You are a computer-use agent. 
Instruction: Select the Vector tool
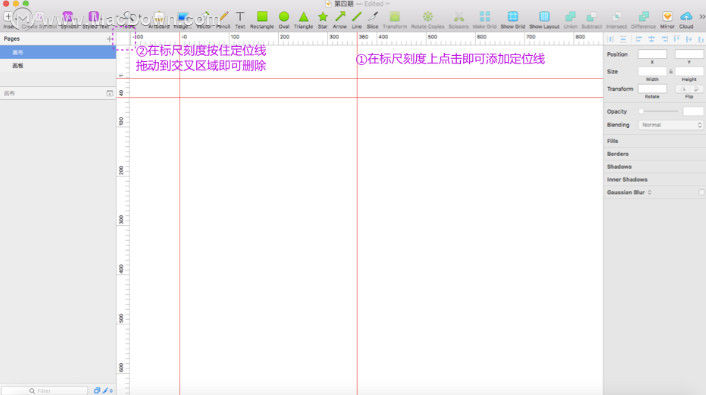[x=204, y=20]
